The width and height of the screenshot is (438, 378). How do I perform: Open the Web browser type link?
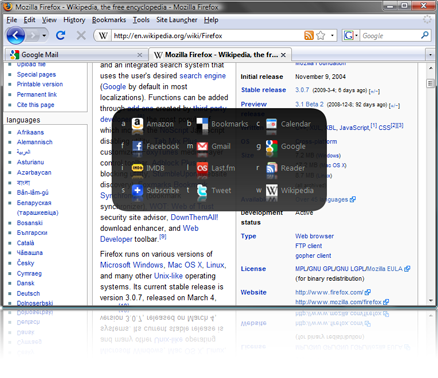[314, 236]
